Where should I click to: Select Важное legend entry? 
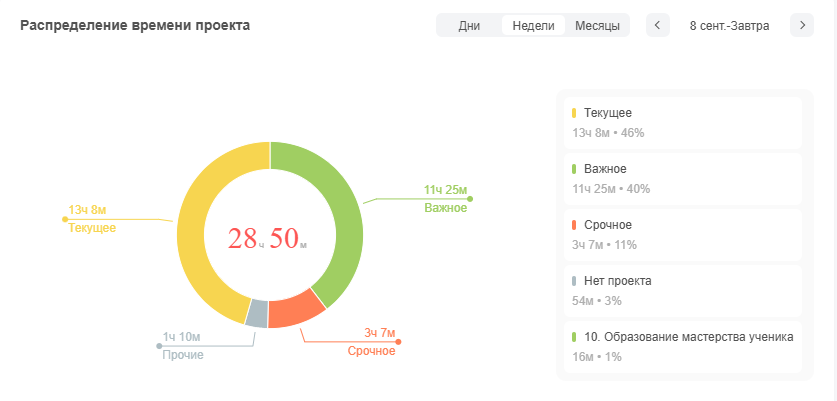[680, 178]
